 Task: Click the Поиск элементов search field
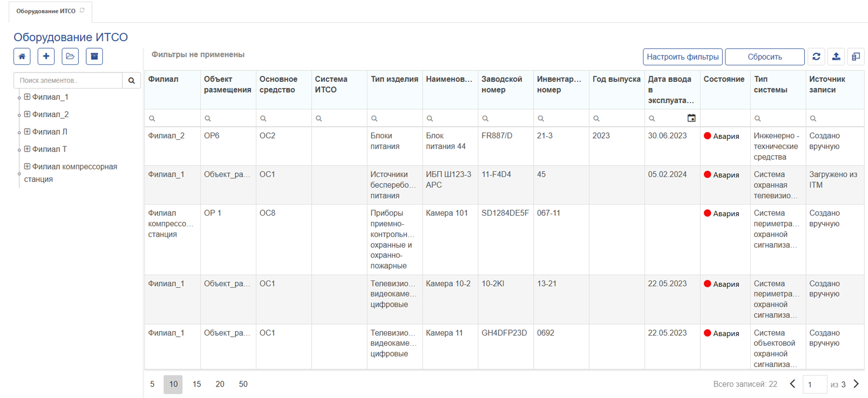pyautogui.click(x=68, y=80)
